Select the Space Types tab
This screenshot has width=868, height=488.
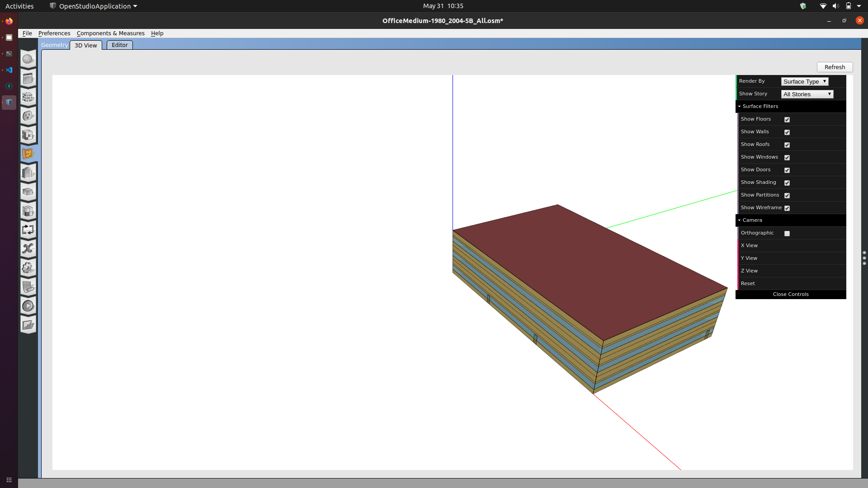(x=28, y=135)
